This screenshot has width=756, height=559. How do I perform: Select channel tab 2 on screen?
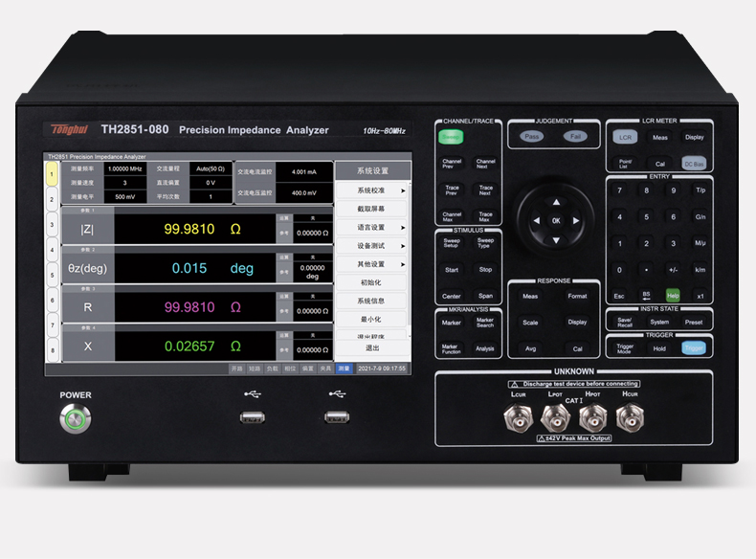pyautogui.click(x=52, y=199)
